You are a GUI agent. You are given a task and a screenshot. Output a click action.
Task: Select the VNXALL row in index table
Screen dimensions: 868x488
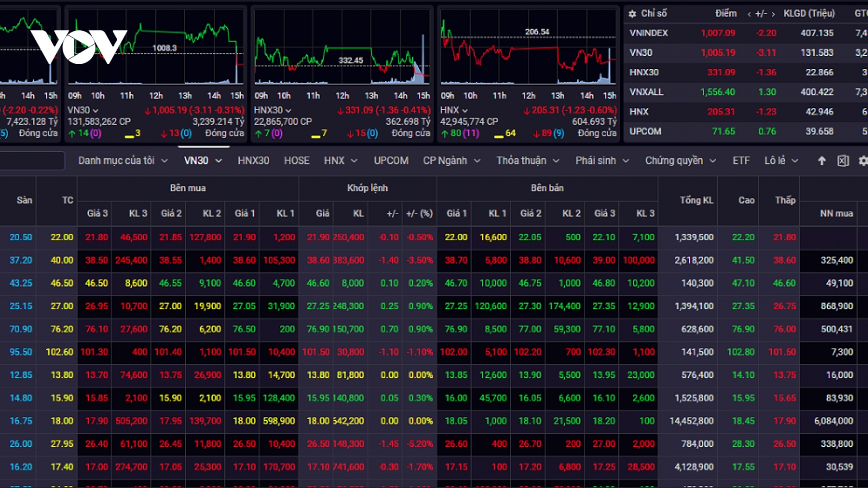pos(746,92)
